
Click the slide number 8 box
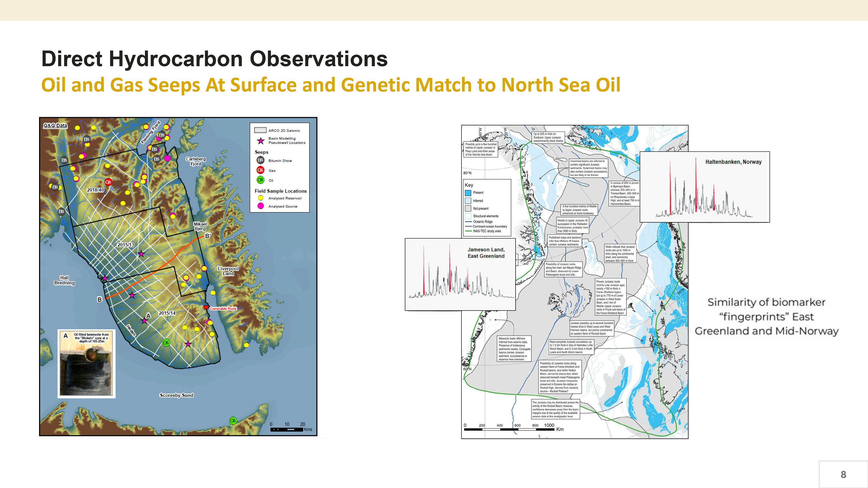point(843,474)
